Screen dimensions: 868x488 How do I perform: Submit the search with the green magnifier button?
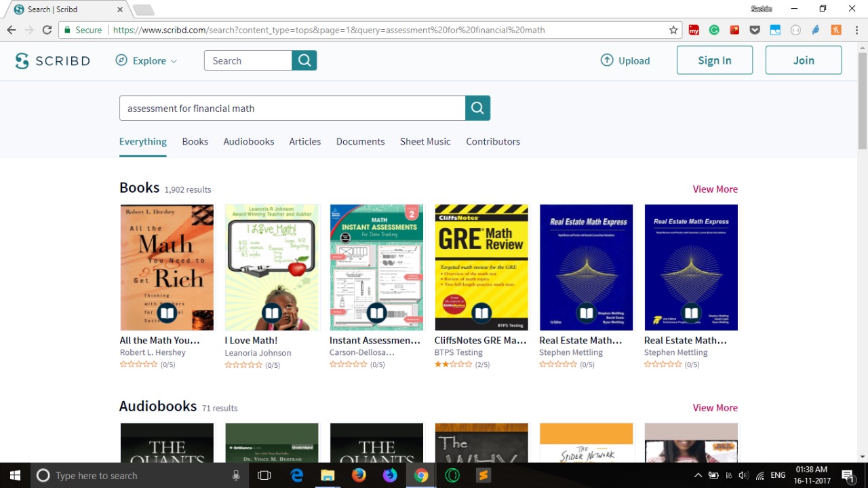pyautogui.click(x=477, y=108)
